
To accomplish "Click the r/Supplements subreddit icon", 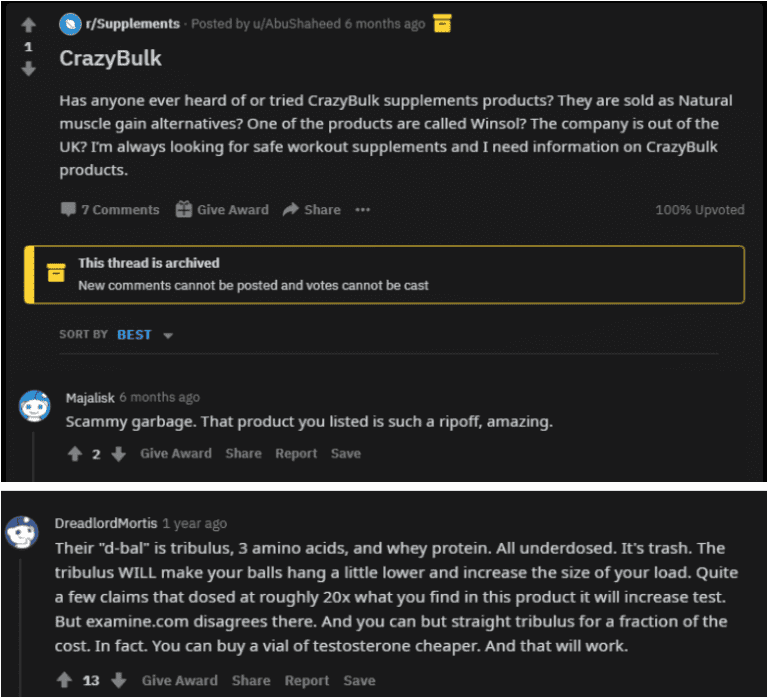I will point(71,24).
